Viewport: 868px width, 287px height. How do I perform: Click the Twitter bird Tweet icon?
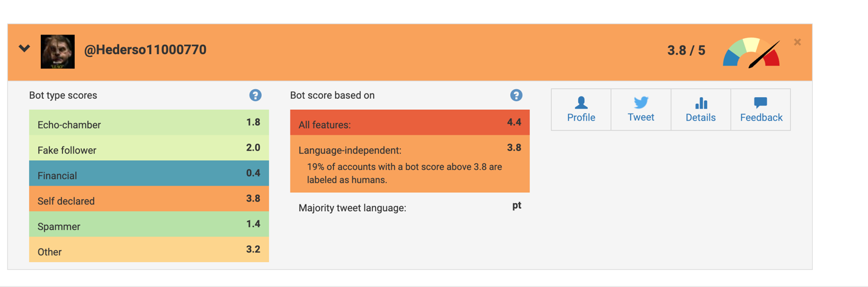[641, 103]
